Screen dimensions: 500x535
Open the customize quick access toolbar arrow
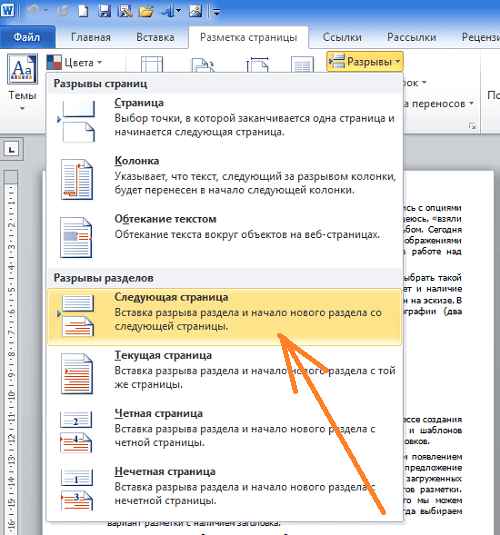click(216, 12)
